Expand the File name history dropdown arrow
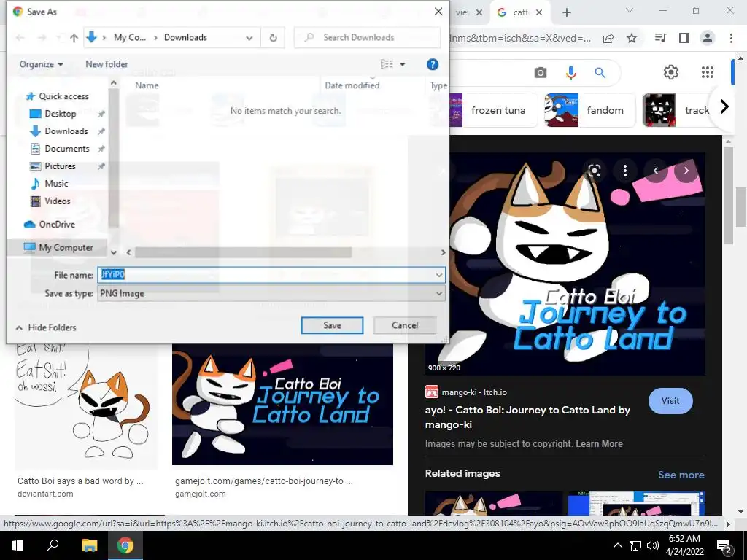Viewport: 747px width, 560px height. point(438,275)
